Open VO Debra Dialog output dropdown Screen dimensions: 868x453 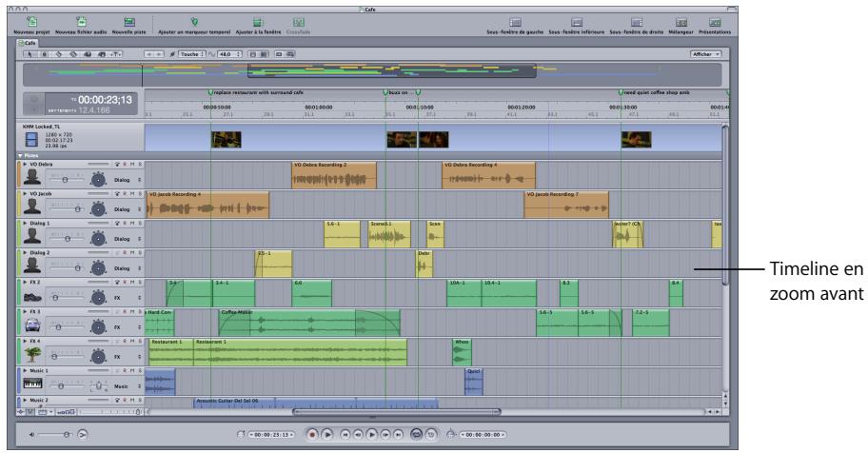(128, 180)
